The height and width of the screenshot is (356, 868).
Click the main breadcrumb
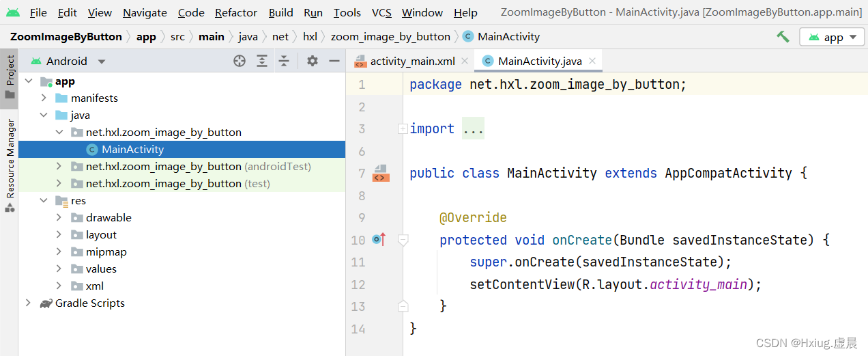point(212,37)
